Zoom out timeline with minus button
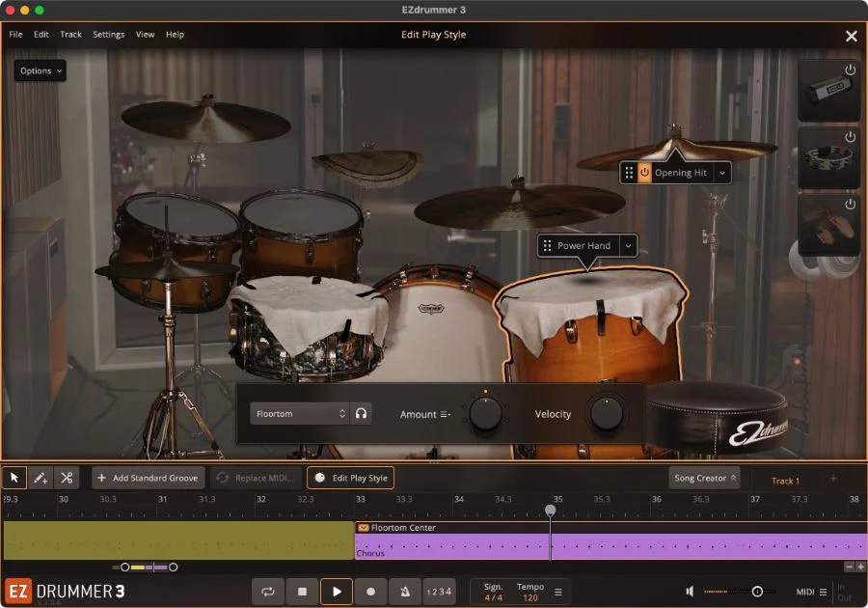Viewport: 868px width, 608px height. coord(849,567)
